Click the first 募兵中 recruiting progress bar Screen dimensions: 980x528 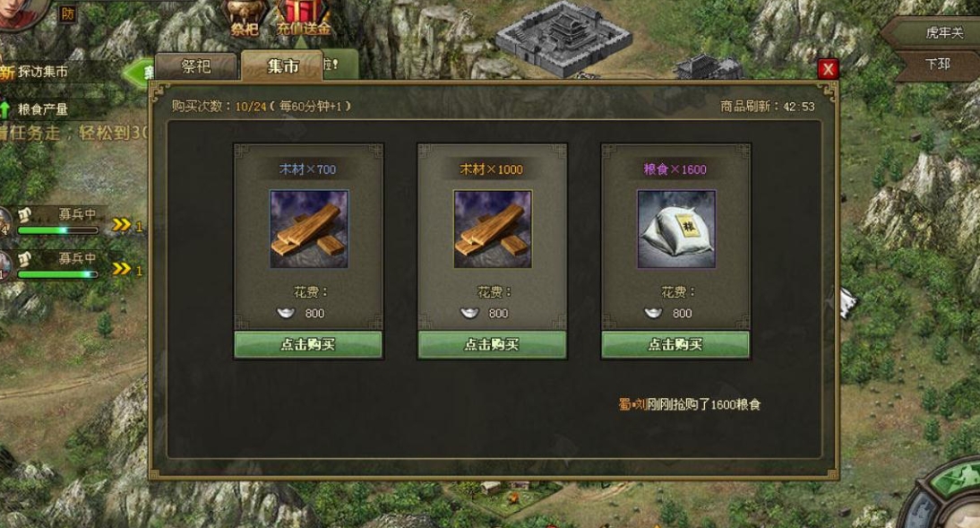pos(57,230)
